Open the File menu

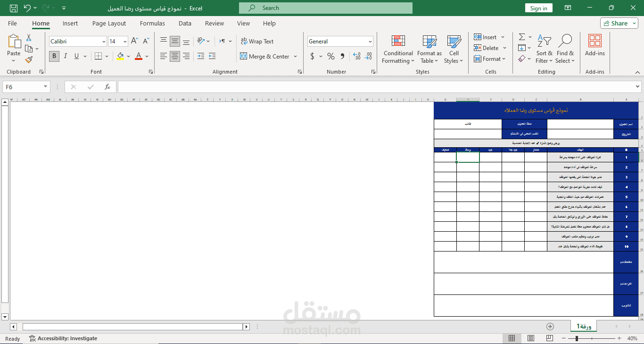point(12,23)
